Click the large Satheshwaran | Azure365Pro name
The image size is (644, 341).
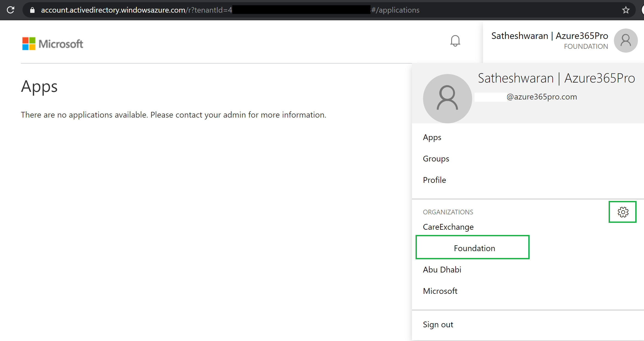click(x=556, y=78)
